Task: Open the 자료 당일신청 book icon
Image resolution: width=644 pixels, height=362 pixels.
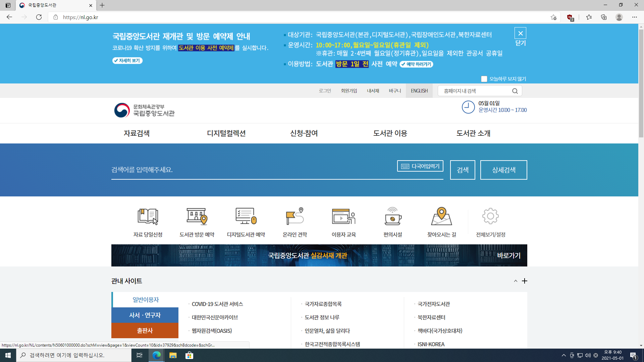Action: click(148, 216)
